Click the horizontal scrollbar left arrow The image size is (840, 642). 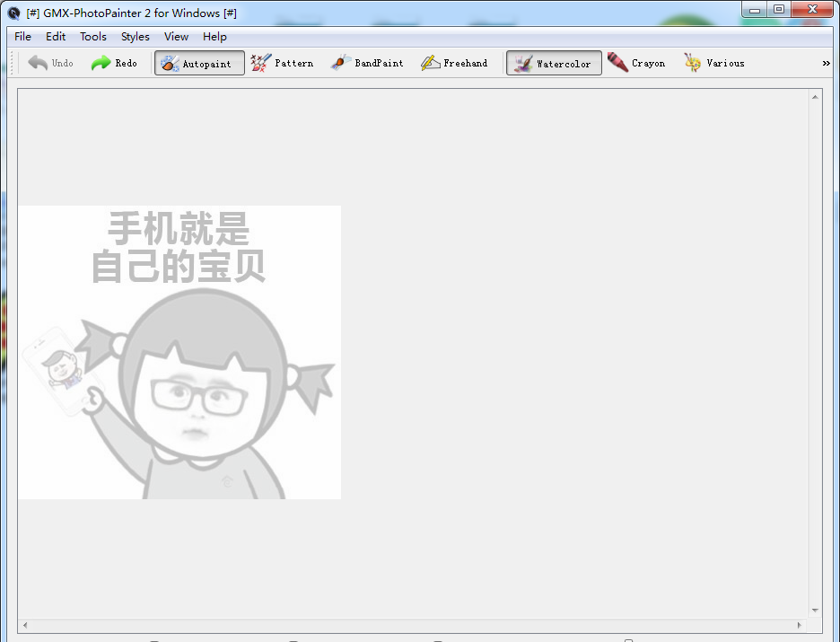[24, 625]
